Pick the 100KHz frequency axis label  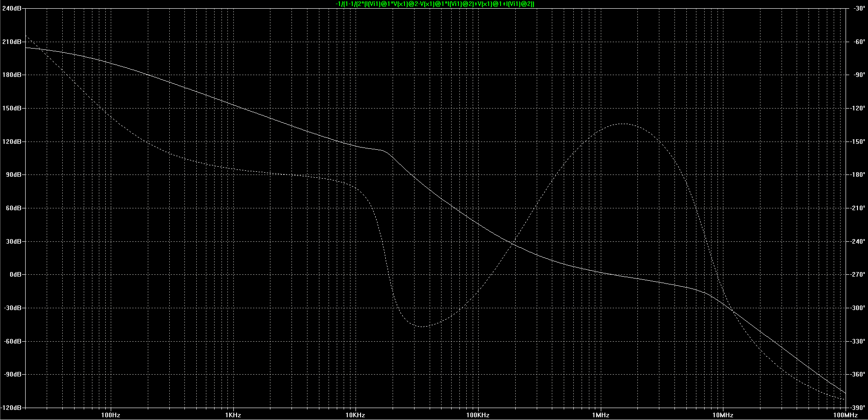(478, 415)
